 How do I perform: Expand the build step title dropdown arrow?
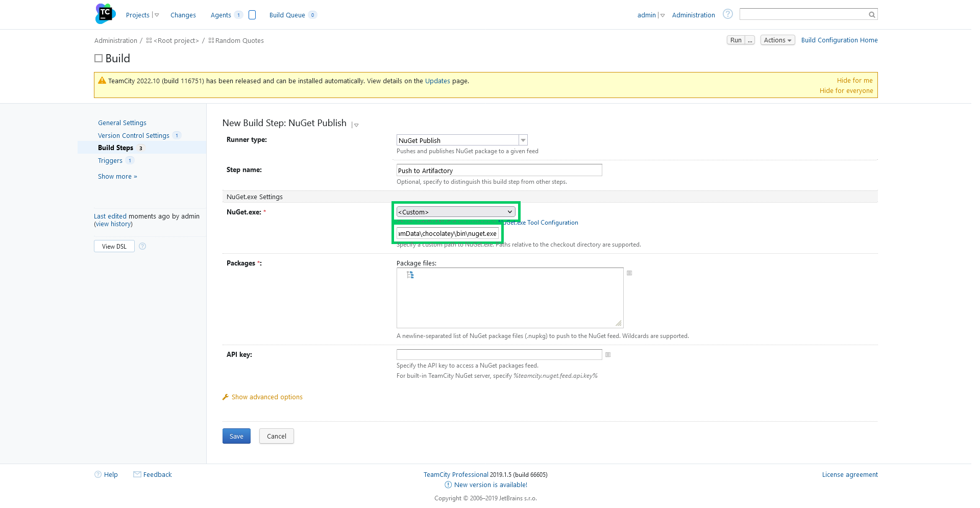tap(356, 125)
